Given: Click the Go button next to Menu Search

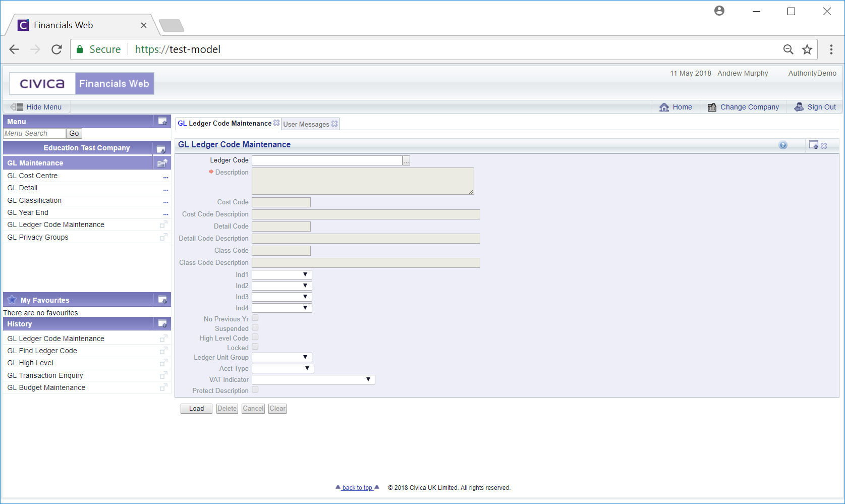Looking at the screenshot, I should [x=74, y=133].
